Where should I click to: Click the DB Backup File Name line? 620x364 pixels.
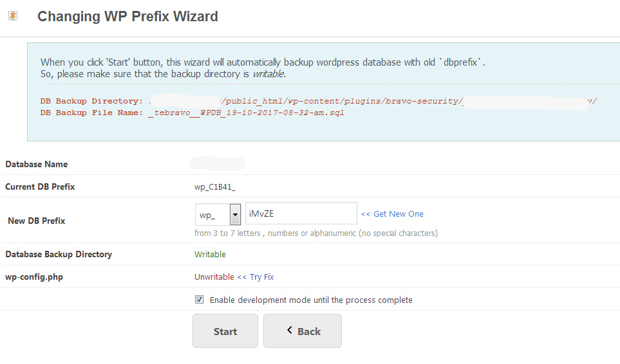[192, 113]
